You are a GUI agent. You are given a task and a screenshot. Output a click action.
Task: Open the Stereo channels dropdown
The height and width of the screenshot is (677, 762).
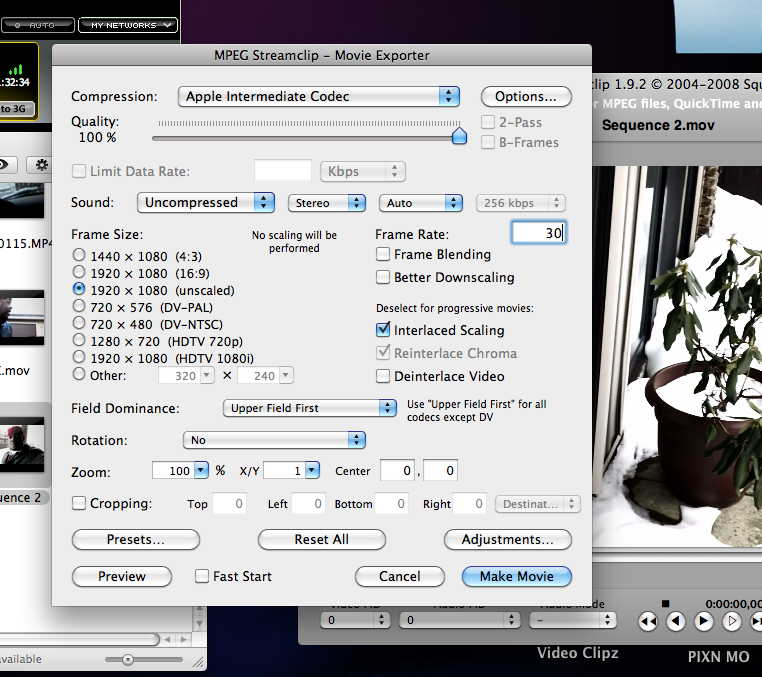327,203
